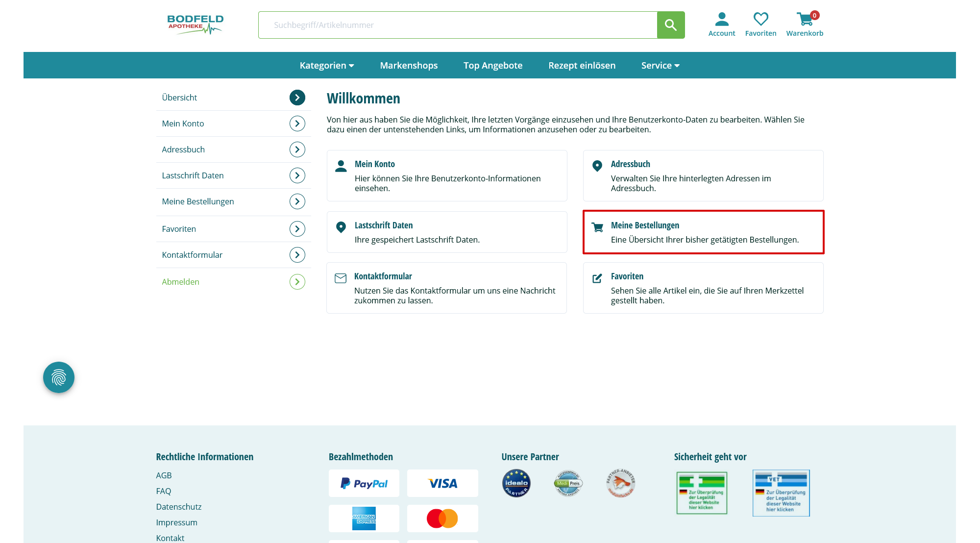Click the PayPal payment logo
Viewport: 980px width, 543px height.
pyautogui.click(x=364, y=484)
